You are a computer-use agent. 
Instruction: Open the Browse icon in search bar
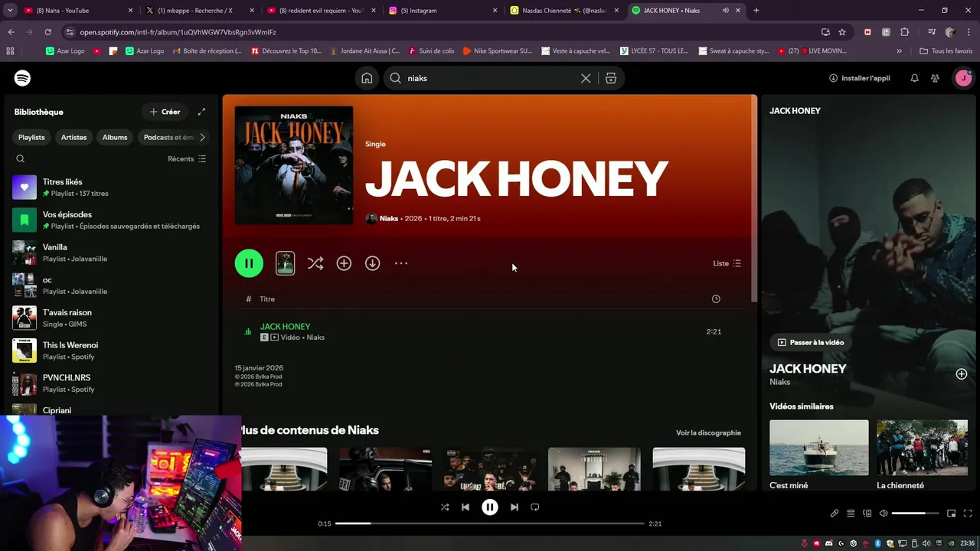(x=611, y=78)
